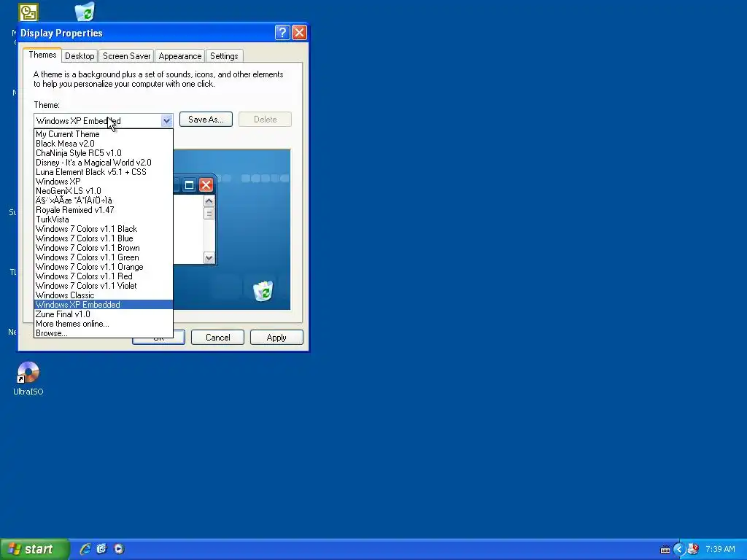747x560 pixels.
Task: Select Disney - It's a Magical World v2.0
Action: [104, 163]
